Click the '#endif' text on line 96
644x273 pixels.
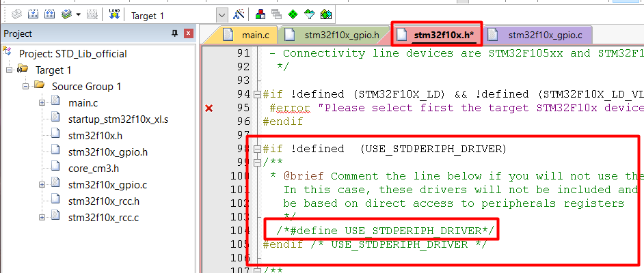(x=283, y=121)
